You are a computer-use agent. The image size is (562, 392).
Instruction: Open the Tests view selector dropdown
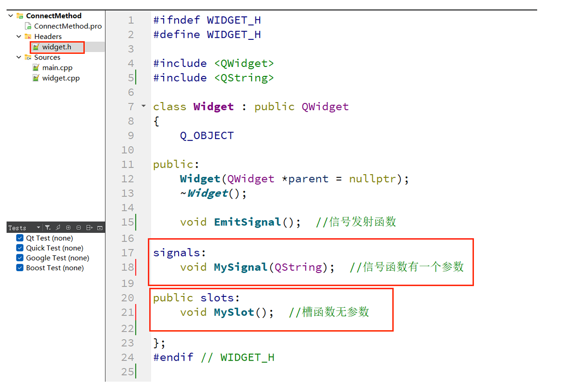(x=39, y=228)
